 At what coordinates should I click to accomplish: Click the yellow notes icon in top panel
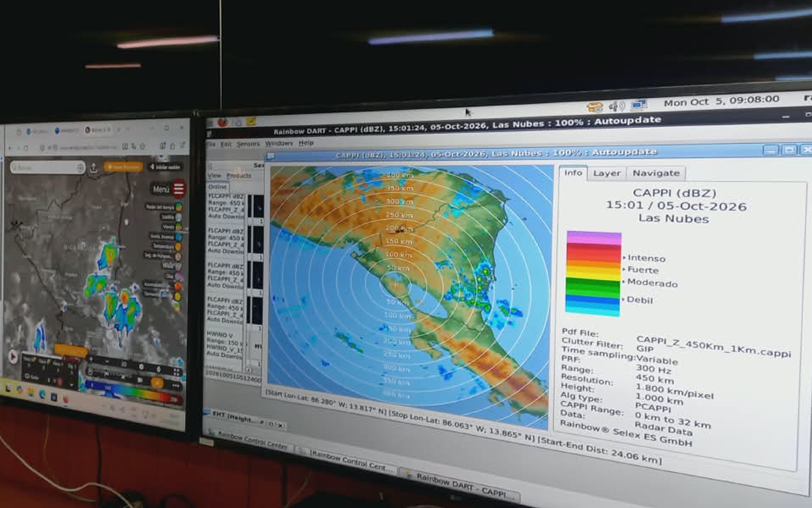(x=252, y=122)
